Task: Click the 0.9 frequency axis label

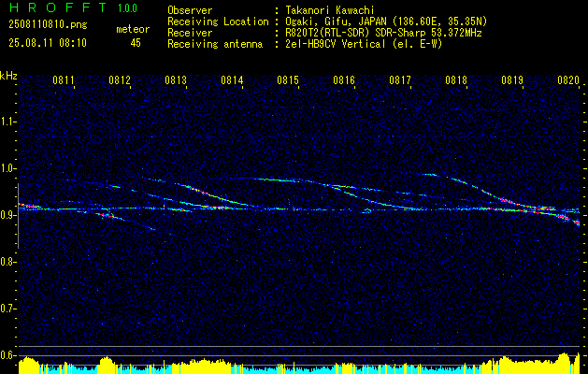Action: 8,215
